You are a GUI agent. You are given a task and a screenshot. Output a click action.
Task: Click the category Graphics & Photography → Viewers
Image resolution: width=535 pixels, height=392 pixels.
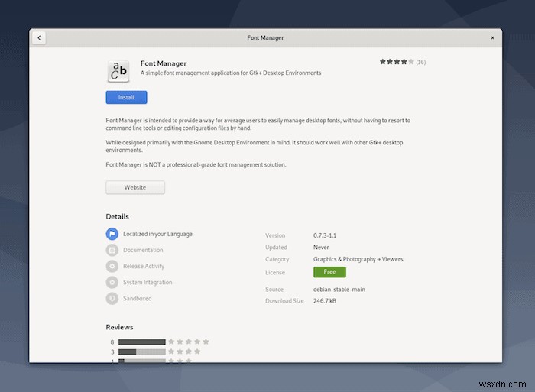point(358,259)
